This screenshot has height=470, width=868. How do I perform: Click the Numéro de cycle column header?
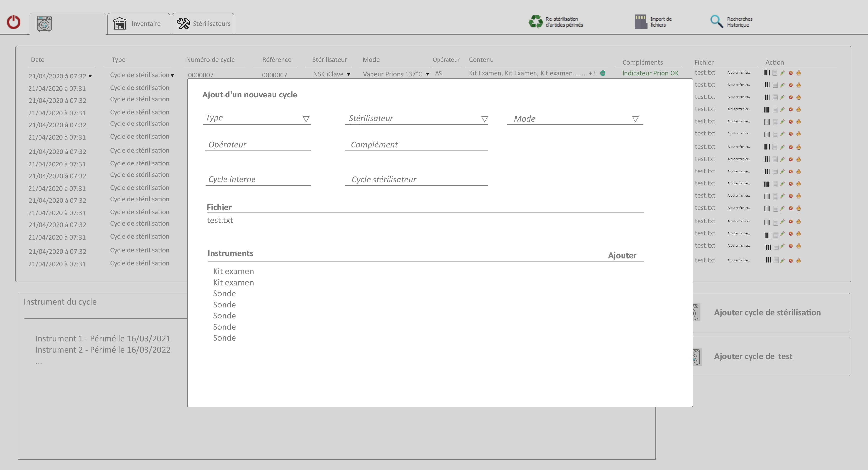[210, 60]
